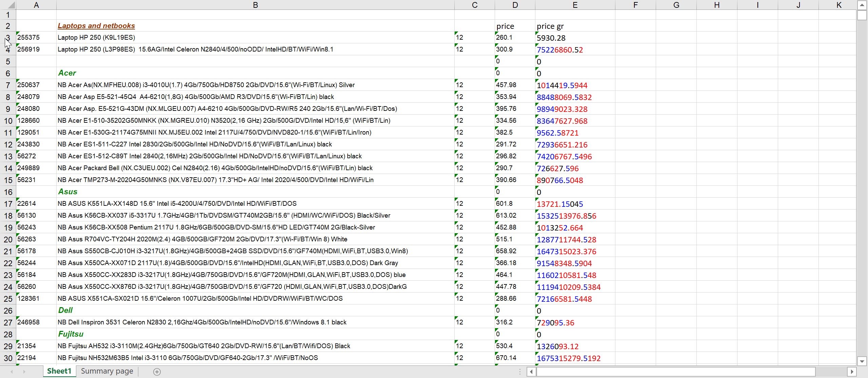The image size is (868, 378).
Task: Click vertical scrollbar down arrow
Action: click(x=862, y=361)
